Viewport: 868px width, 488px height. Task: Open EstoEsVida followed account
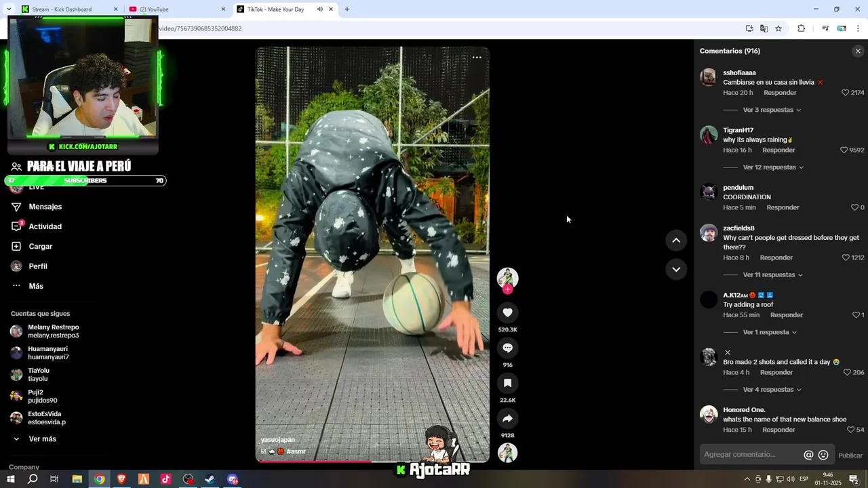point(38,418)
